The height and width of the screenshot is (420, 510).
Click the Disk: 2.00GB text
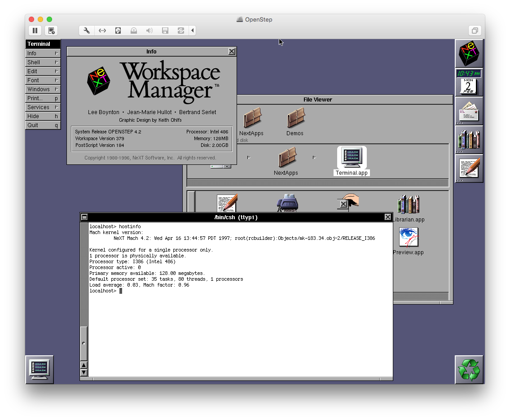[214, 146]
